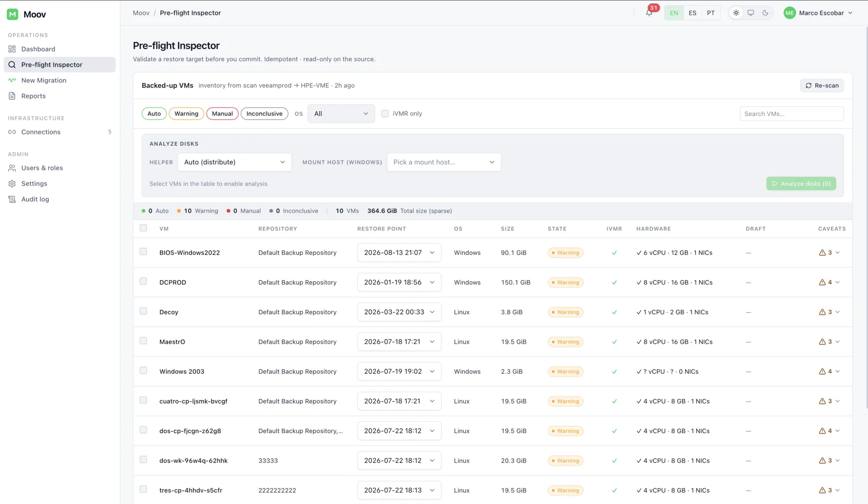Click the Moov logo icon
Screen dimensions: 868x504
coord(12,14)
